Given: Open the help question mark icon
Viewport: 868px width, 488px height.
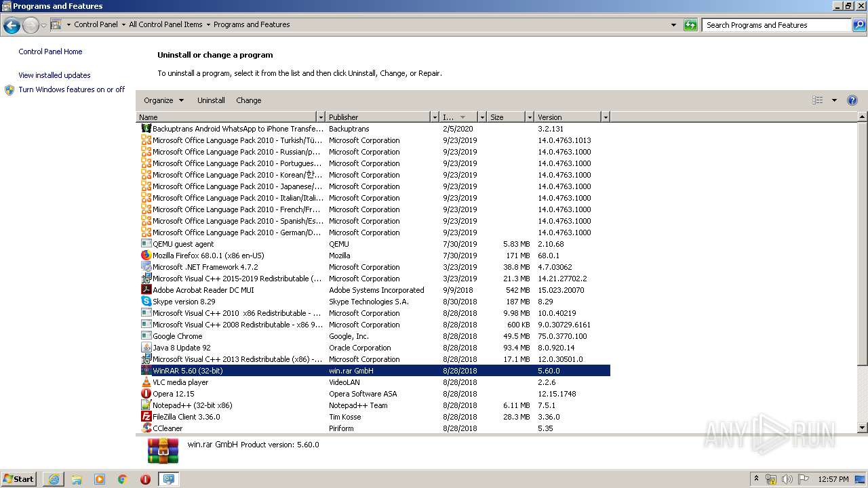Looking at the screenshot, I should click(852, 100).
